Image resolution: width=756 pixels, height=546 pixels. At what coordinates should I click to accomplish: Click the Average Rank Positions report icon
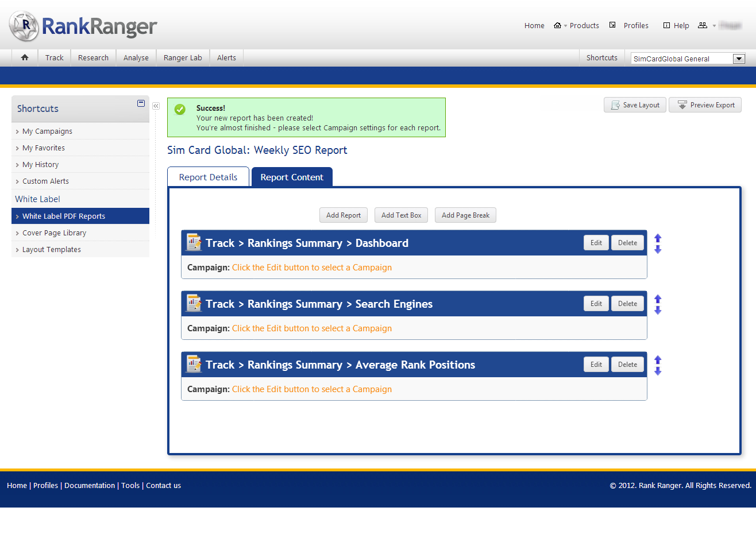tap(194, 365)
